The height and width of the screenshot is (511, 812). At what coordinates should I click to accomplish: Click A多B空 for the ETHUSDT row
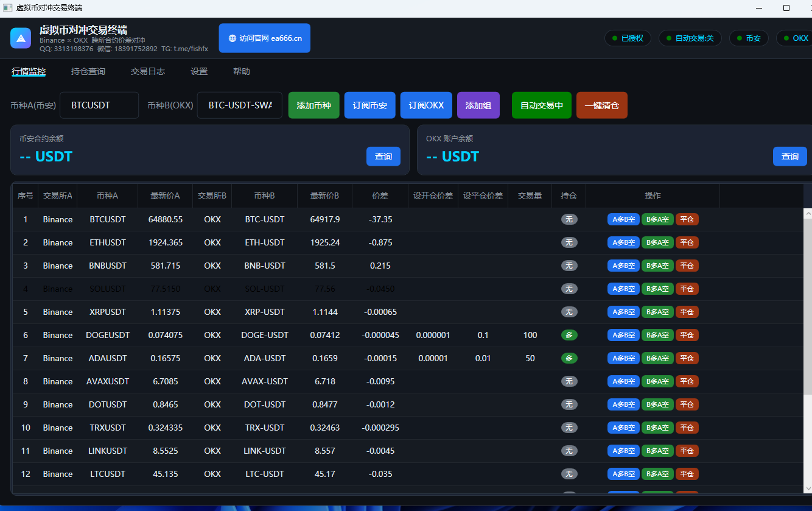[x=623, y=242]
